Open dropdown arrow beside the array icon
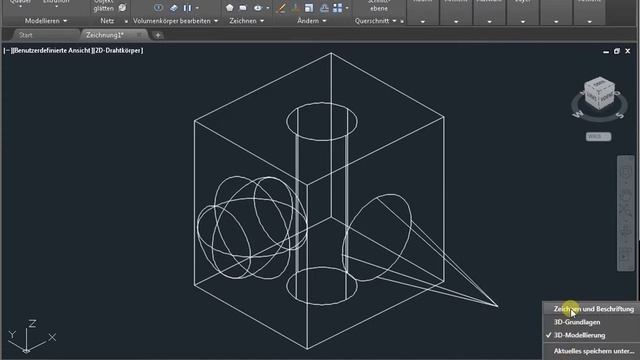Image resolution: width=640 pixels, height=360 pixels. [x=347, y=8]
